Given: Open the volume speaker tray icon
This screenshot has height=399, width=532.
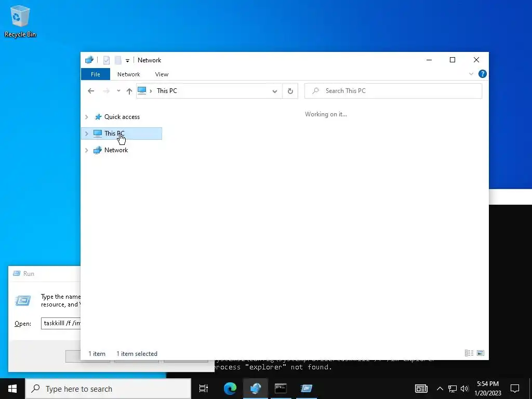Looking at the screenshot, I should [464, 389].
